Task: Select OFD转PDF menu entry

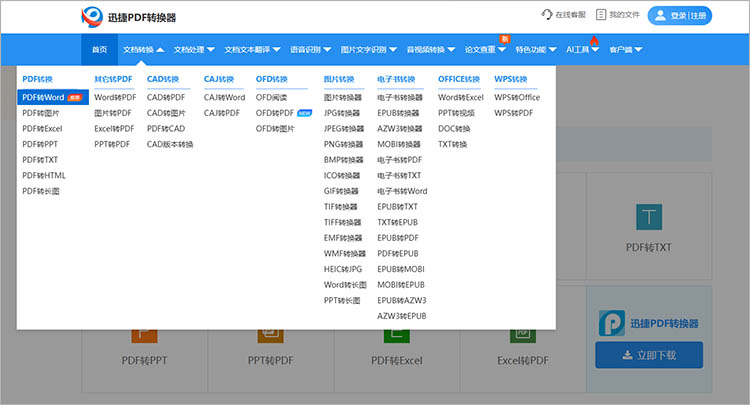Action: 275,113
